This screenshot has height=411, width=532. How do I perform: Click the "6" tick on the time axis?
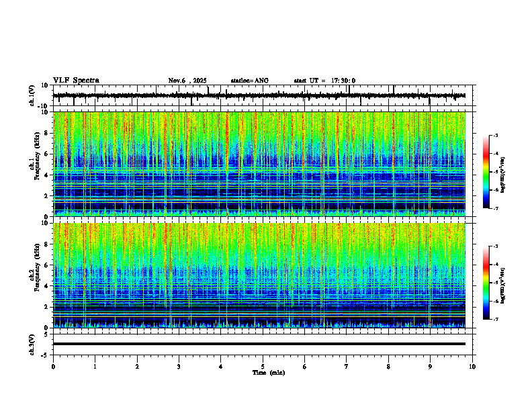click(x=305, y=367)
